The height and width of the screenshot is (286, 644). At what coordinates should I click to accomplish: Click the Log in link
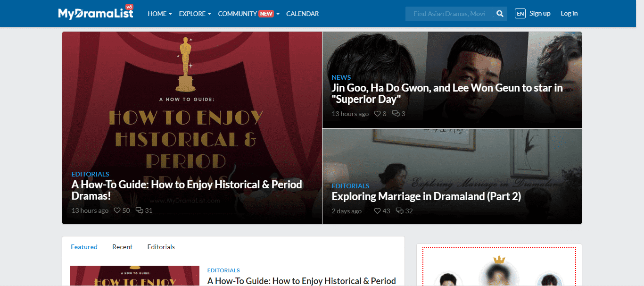569,13
